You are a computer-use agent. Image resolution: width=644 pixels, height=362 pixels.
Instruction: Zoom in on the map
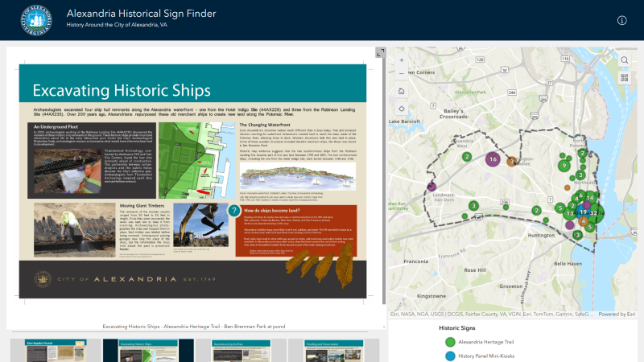pyautogui.click(x=400, y=60)
